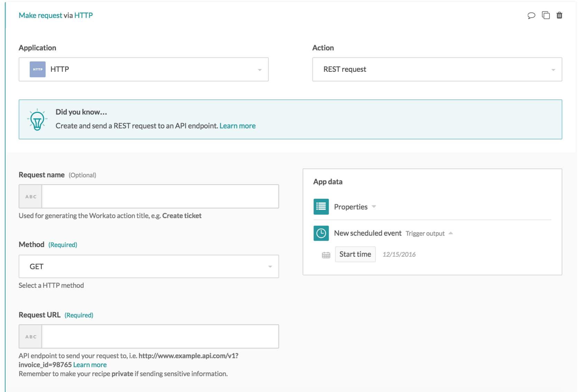Click inside the Request name field
Image resolution: width=581 pixels, height=392 pixels.
[x=159, y=196]
